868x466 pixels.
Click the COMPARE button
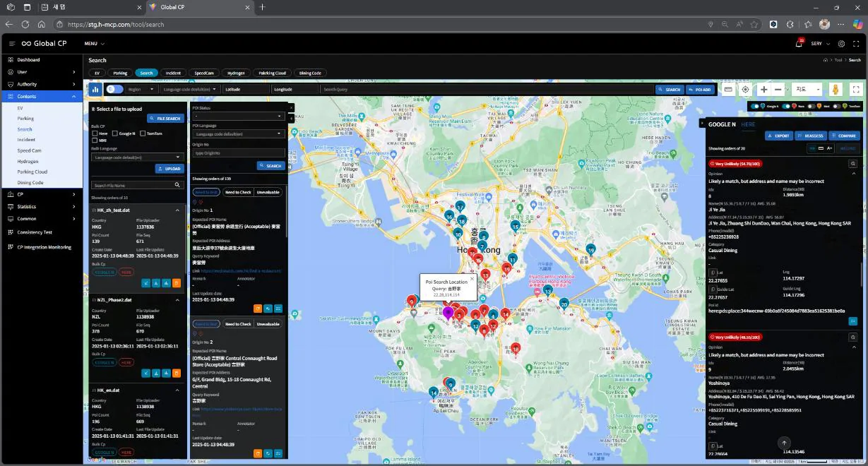(844, 136)
